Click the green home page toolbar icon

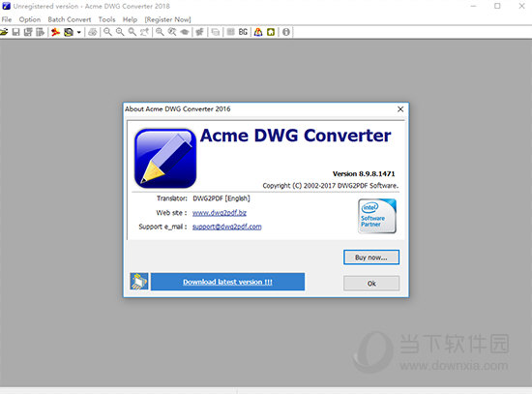[x=271, y=32]
